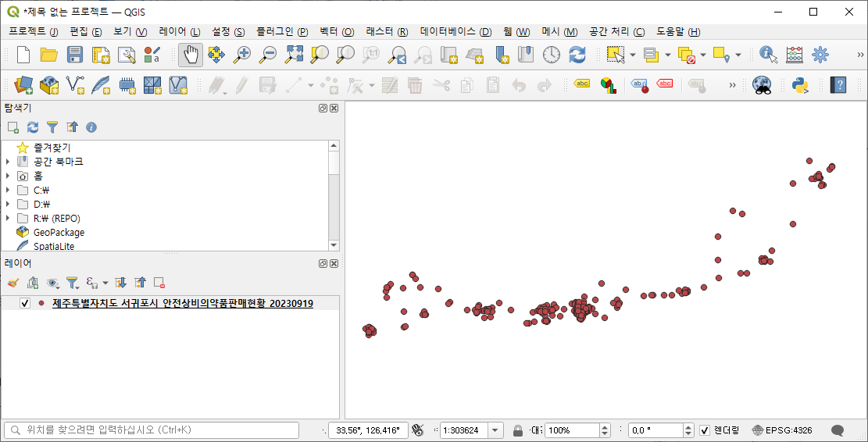This screenshot has width=868, height=442.
Task: Click the Refresh map canvas icon
Action: [577, 55]
